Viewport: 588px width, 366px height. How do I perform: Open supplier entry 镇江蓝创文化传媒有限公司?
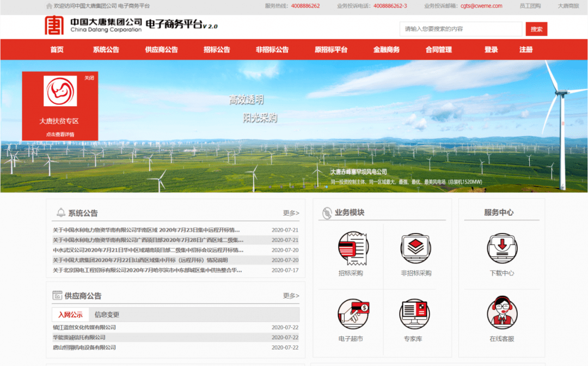click(84, 327)
